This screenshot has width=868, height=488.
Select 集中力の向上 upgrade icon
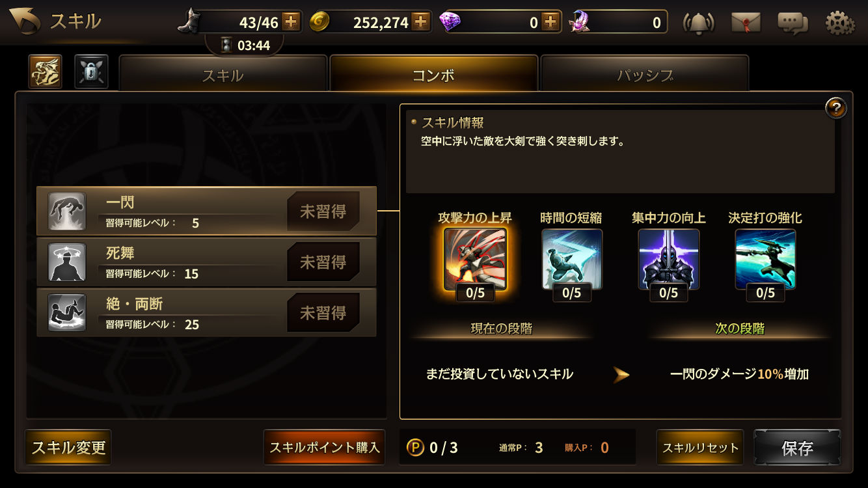pos(669,260)
